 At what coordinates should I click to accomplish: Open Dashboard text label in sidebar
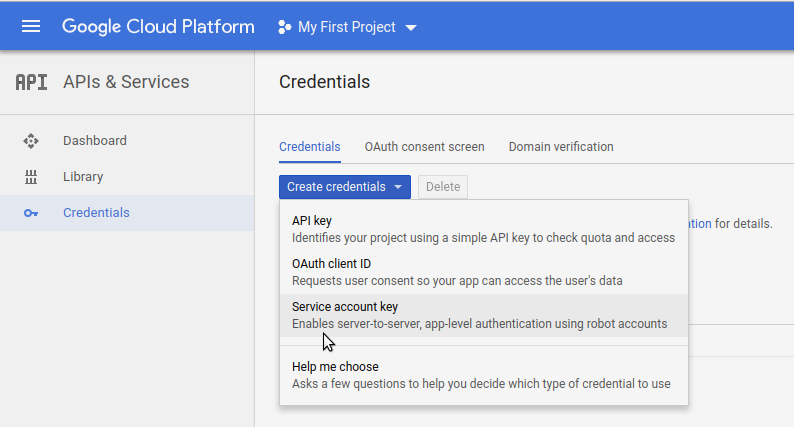coord(95,141)
